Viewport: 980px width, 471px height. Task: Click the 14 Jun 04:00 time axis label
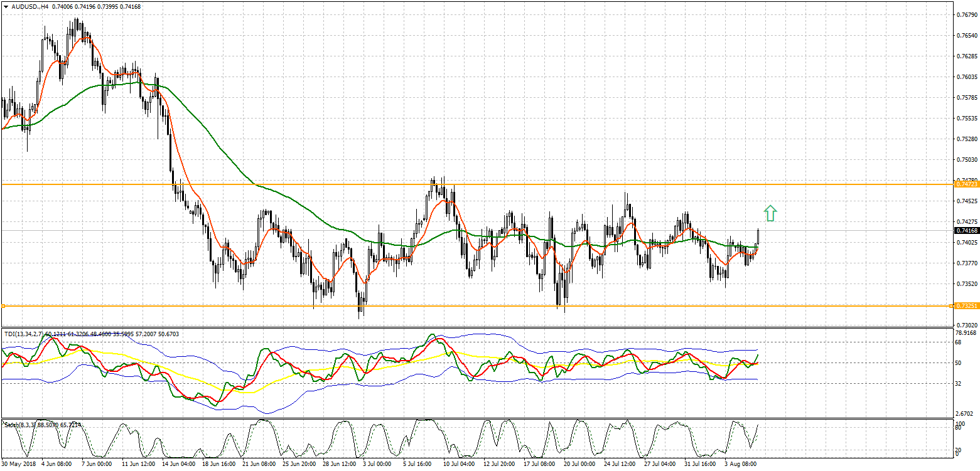tap(177, 465)
